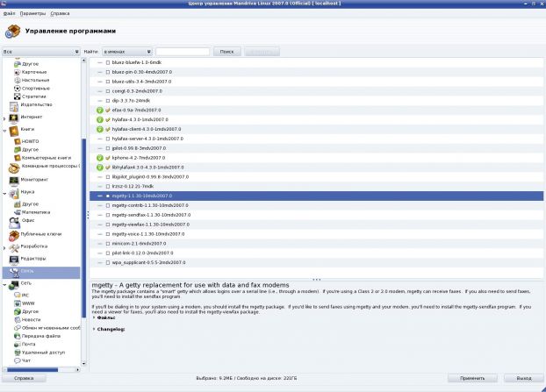Click the Настольные games category icon
The image size is (546, 392).
click(17, 81)
